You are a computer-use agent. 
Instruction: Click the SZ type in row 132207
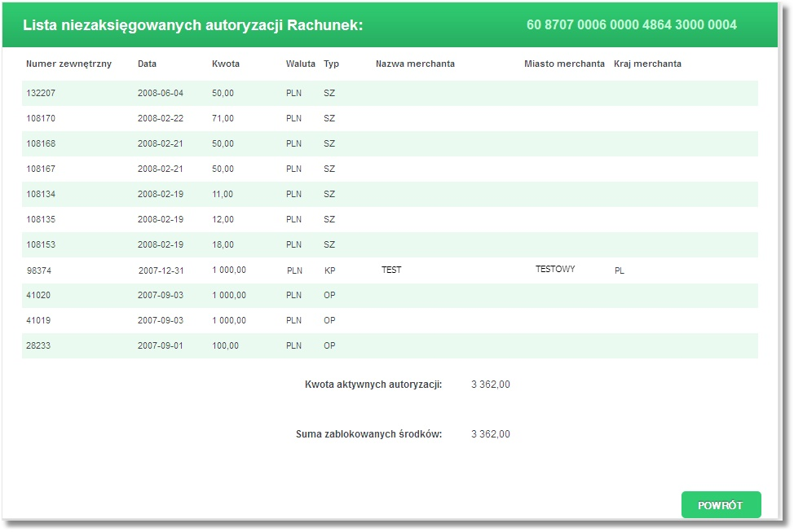(x=329, y=93)
